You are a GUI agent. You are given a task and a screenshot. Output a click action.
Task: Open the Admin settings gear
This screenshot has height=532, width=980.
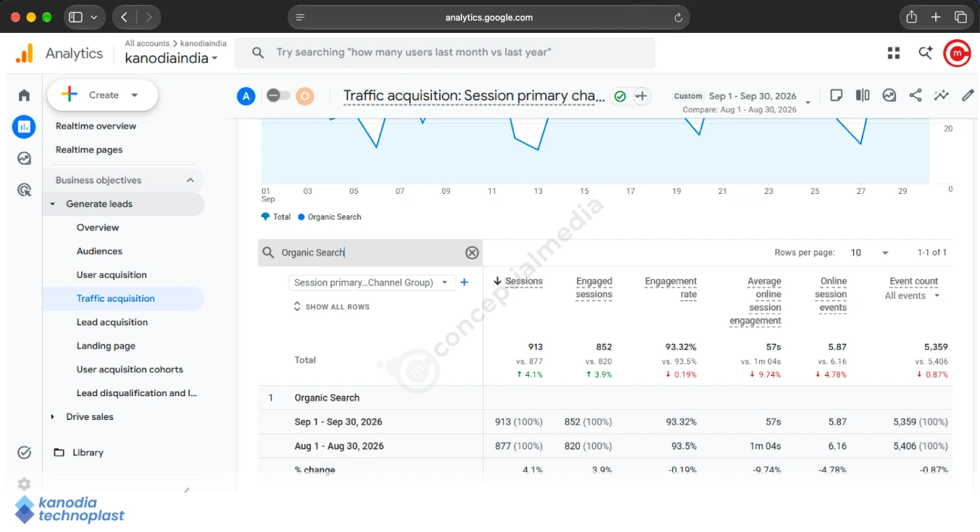coord(24,484)
